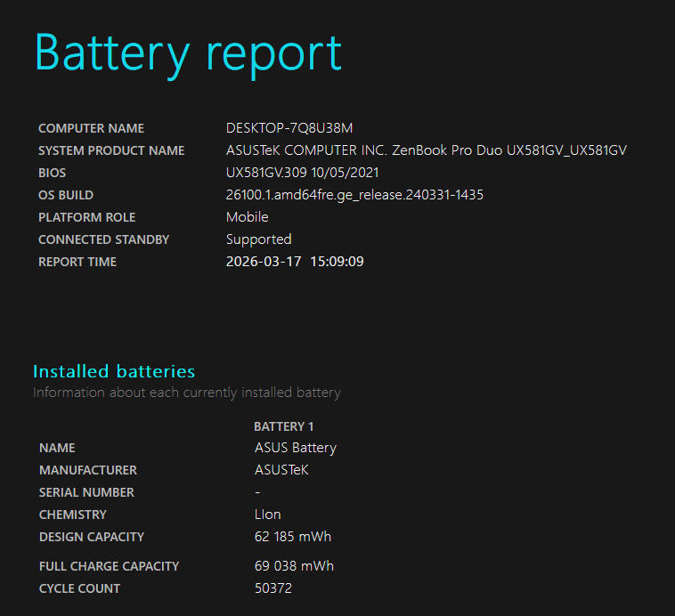Screen dimensions: 675x616
Task: Click manufacturer value ASUSTeK
Action: click(281, 470)
